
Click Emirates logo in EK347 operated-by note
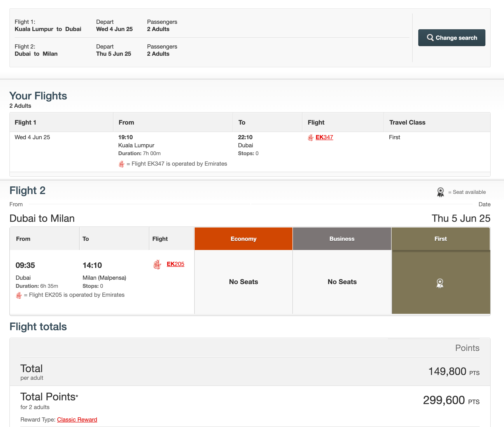point(121,164)
